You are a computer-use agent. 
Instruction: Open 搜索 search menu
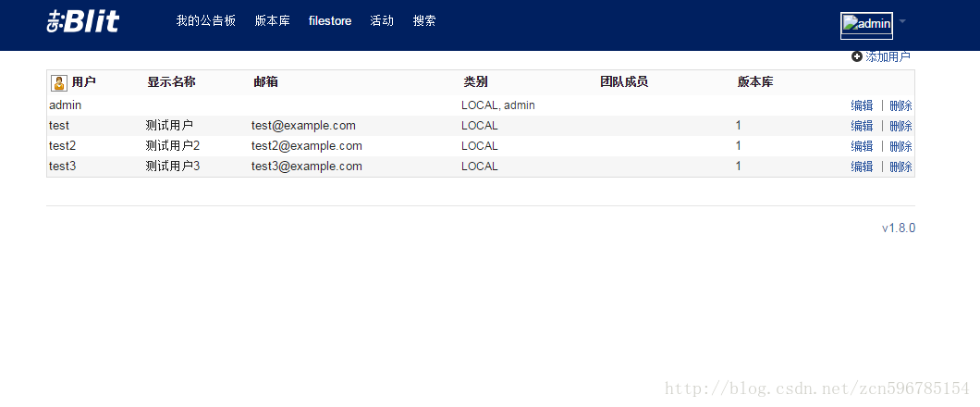pyautogui.click(x=424, y=20)
